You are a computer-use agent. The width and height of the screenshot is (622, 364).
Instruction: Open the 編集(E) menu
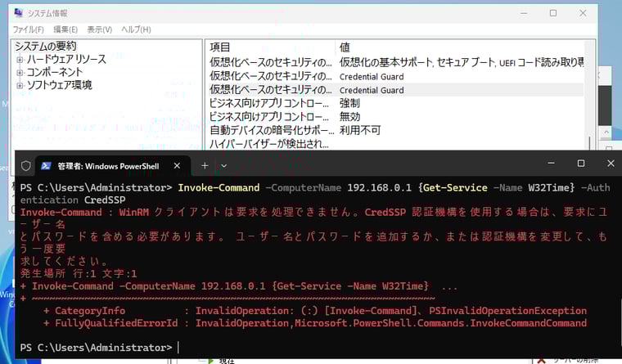(x=65, y=29)
